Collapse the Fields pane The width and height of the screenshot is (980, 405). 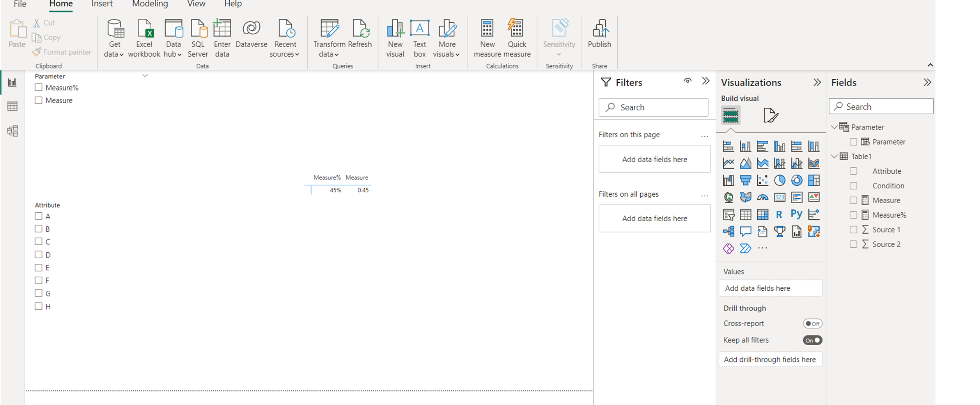[x=927, y=82]
